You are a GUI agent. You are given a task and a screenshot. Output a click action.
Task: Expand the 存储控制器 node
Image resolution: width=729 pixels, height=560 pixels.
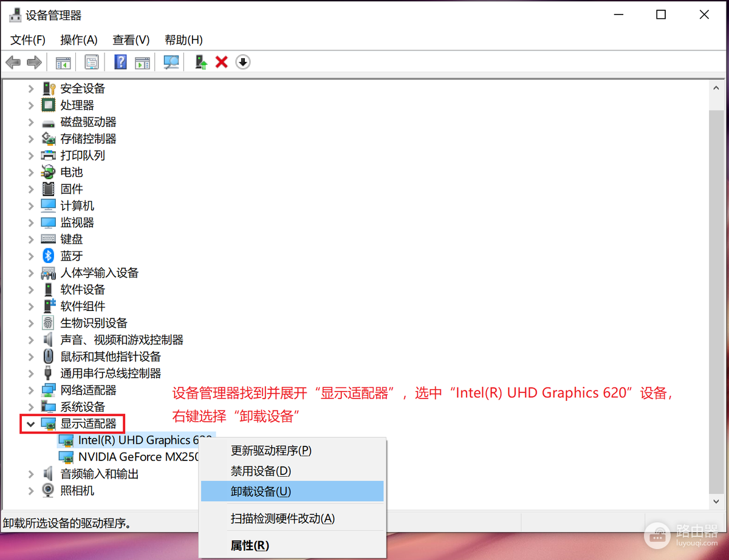point(31,139)
